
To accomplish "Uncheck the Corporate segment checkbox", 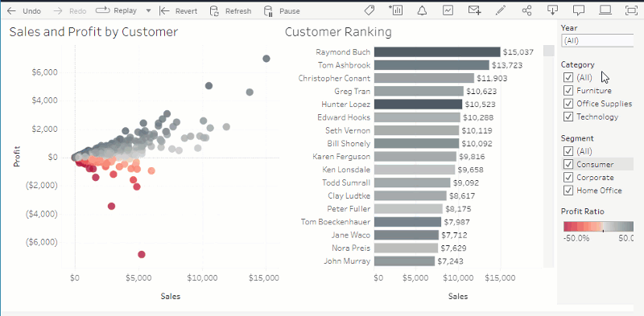I will pyautogui.click(x=568, y=178).
